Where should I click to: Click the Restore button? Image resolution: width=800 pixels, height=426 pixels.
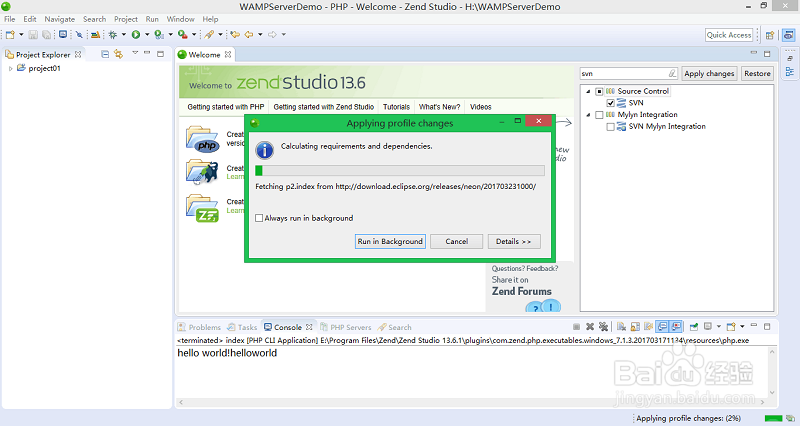click(x=757, y=73)
